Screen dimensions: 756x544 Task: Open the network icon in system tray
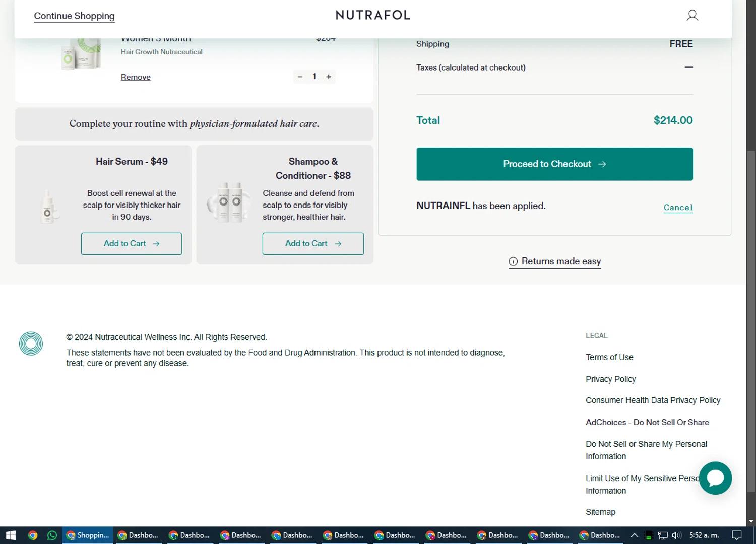pos(663,535)
